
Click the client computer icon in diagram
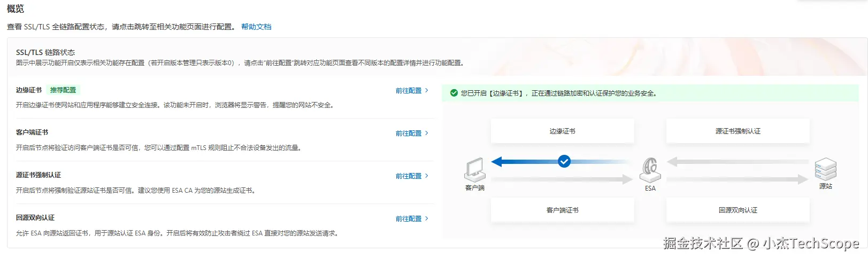tap(475, 170)
